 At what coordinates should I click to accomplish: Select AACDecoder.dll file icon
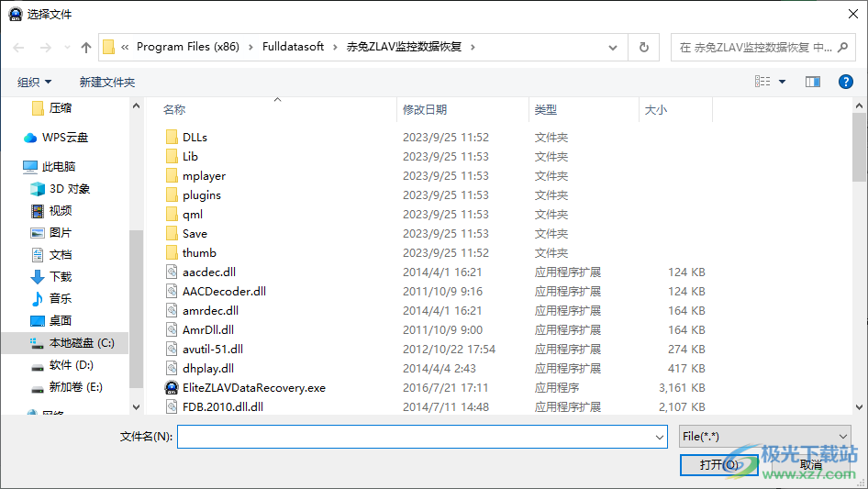[172, 291]
